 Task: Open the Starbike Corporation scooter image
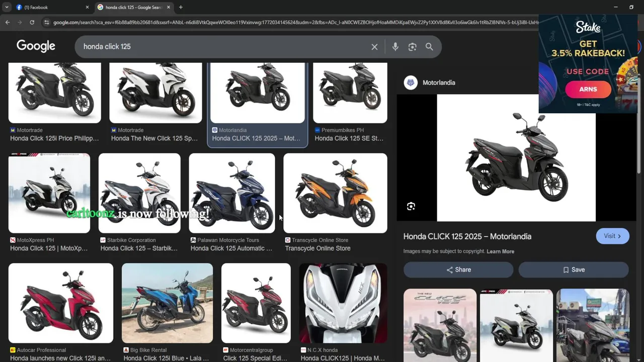pos(139,193)
